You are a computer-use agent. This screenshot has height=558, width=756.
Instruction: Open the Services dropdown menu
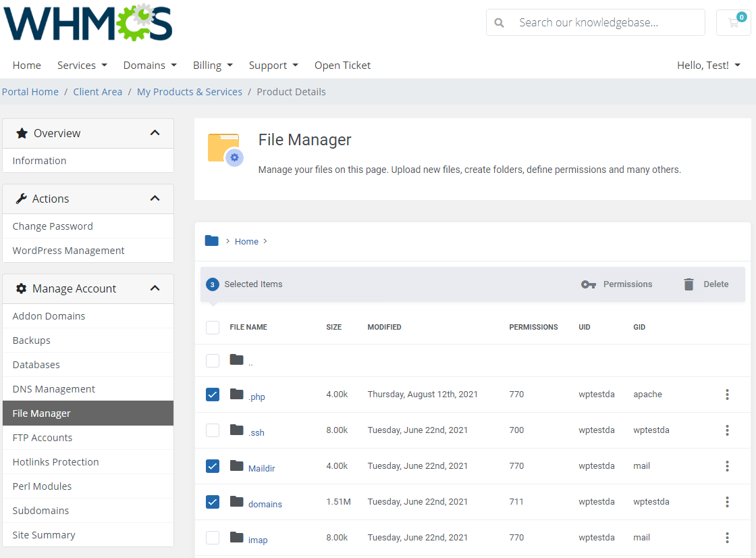82,65
